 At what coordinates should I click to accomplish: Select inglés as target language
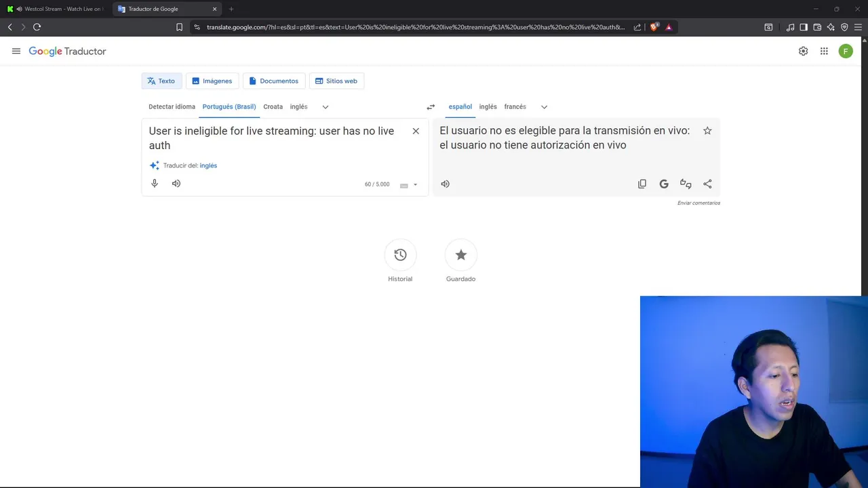coord(488,106)
